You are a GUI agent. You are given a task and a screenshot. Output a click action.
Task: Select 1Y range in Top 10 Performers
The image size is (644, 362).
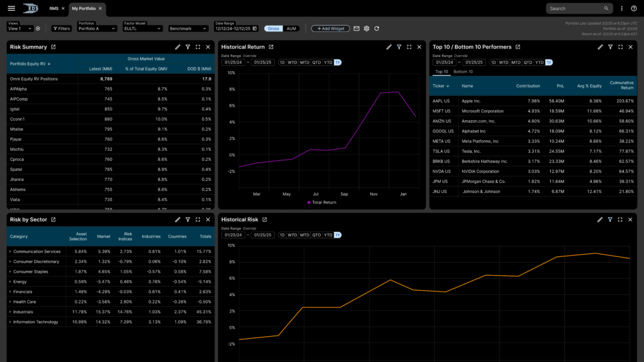point(548,63)
